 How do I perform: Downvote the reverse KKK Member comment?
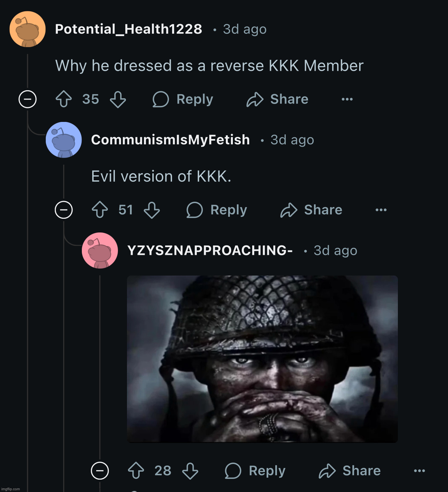118,99
